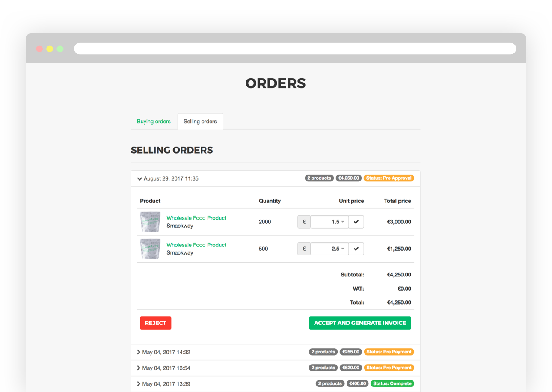Click the euro symbol beside the 2.5 price field
552x392 pixels.
pyautogui.click(x=304, y=249)
